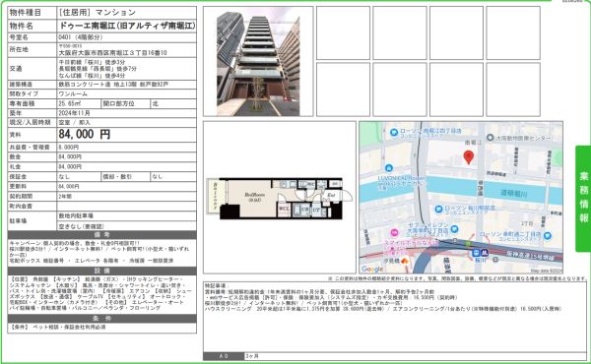Click the 3ヶ月 value beside AD

tap(252, 356)
